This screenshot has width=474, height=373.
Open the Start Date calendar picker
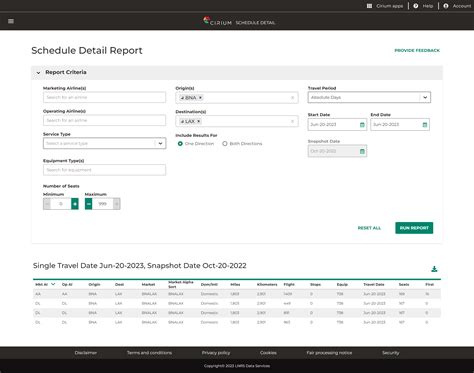tap(362, 125)
